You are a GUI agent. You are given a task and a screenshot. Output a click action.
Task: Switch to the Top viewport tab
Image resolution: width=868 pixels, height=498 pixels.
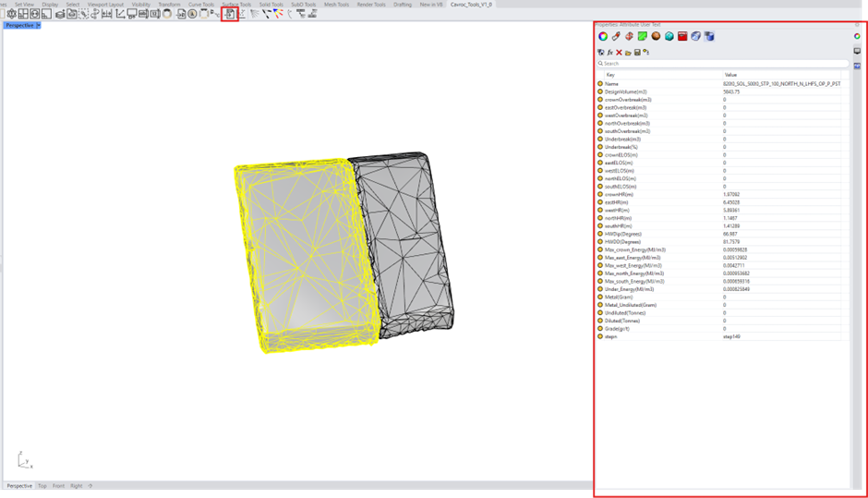click(x=42, y=486)
